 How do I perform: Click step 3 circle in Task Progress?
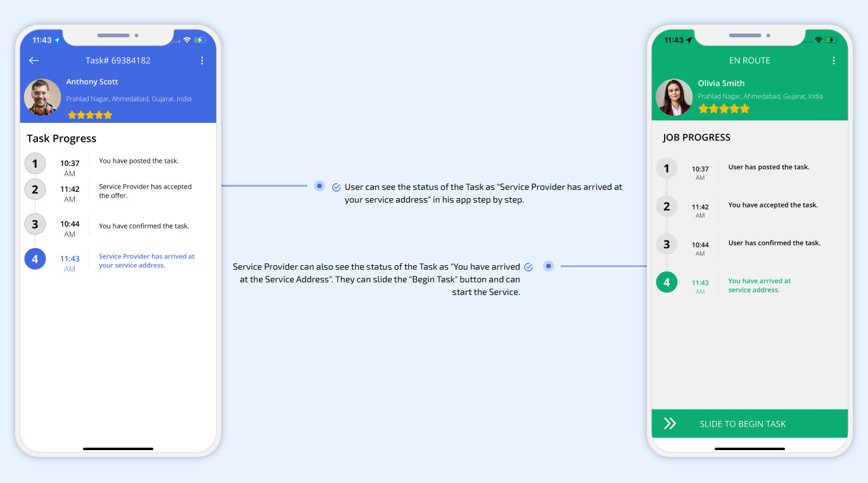[35, 224]
